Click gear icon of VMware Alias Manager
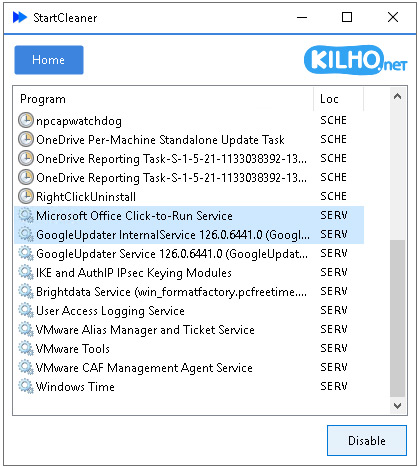 tap(26, 329)
